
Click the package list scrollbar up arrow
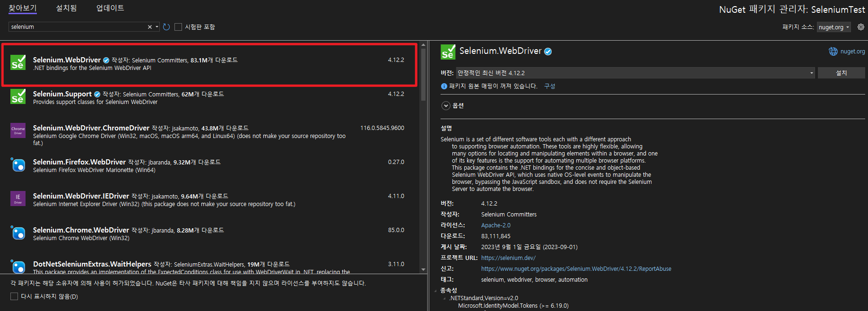click(423, 45)
